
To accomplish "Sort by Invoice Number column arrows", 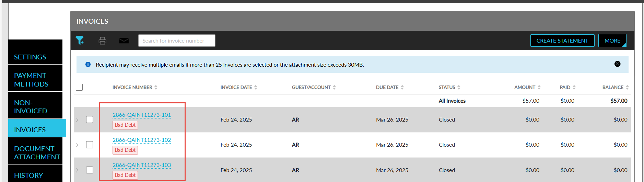I will coord(156,87).
